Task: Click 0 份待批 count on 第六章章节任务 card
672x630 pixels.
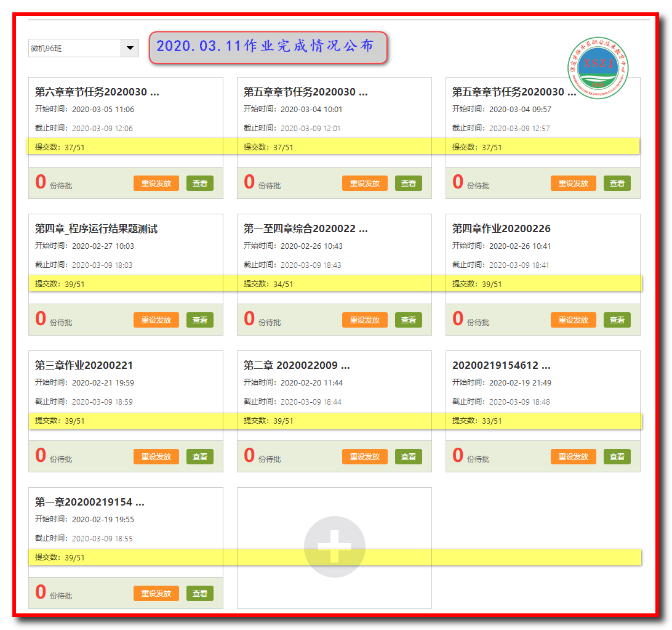Action: tap(54, 183)
